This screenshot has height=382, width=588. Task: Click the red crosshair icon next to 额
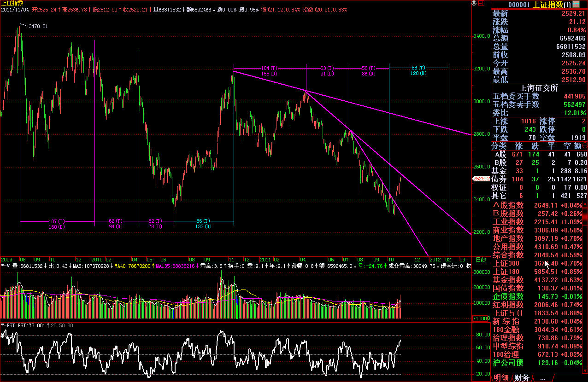point(585,145)
